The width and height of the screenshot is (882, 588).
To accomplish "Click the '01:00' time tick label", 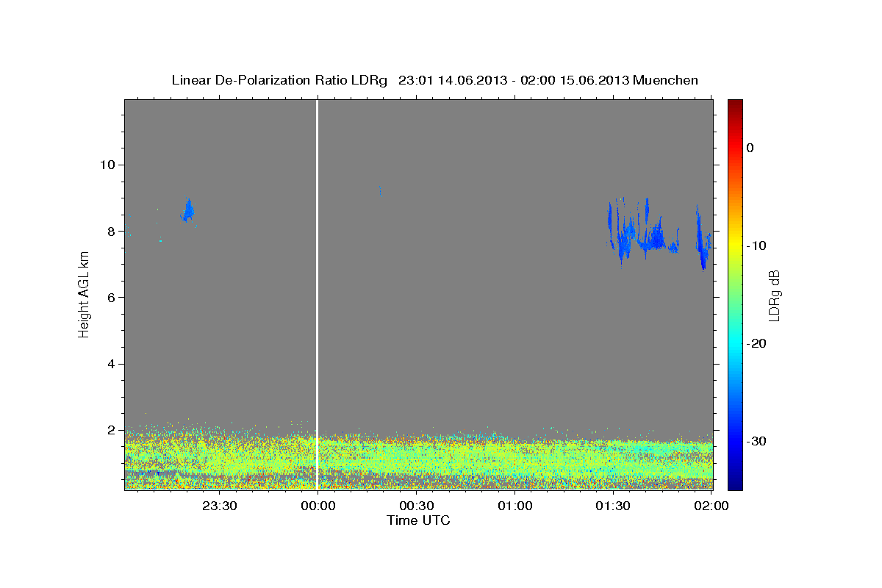I will [514, 506].
